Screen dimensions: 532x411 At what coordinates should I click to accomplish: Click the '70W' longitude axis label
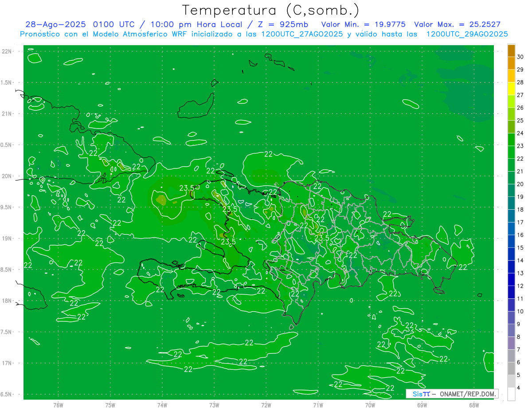click(x=370, y=405)
